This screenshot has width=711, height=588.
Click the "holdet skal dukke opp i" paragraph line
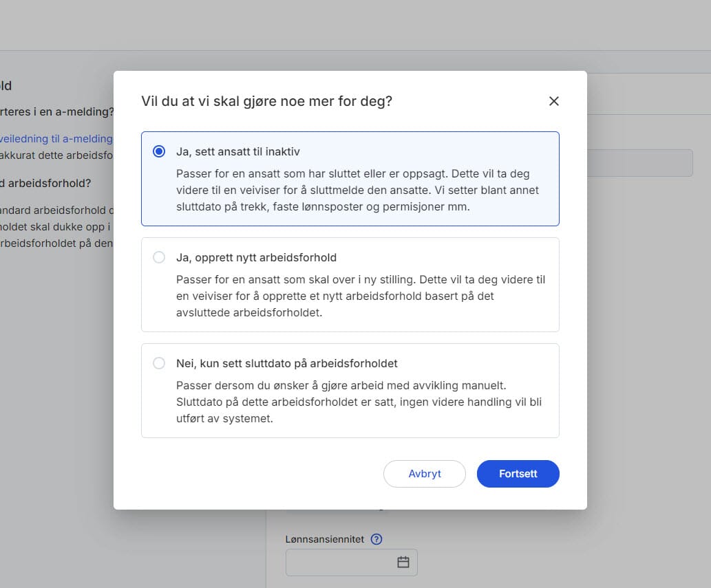(x=56, y=226)
